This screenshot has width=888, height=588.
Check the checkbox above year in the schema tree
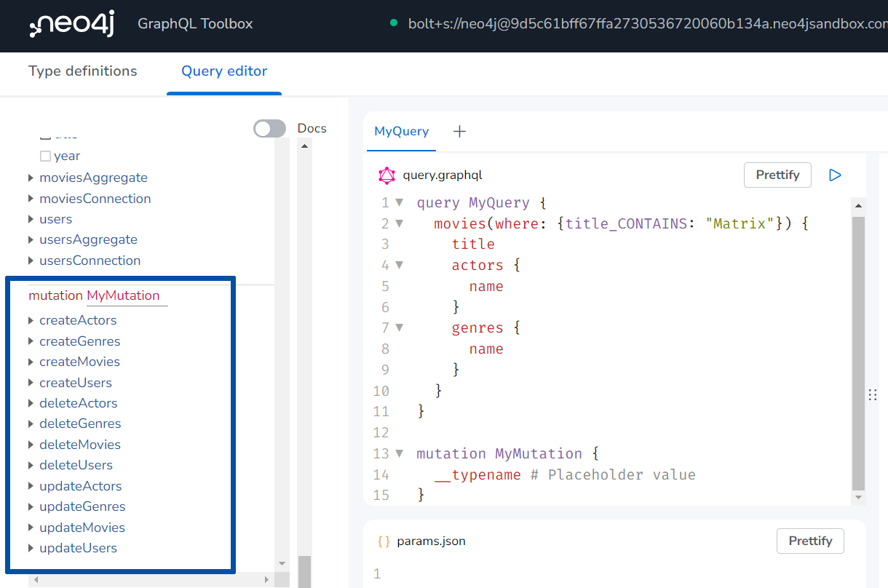pyautogui.click(x=45, y=135)
